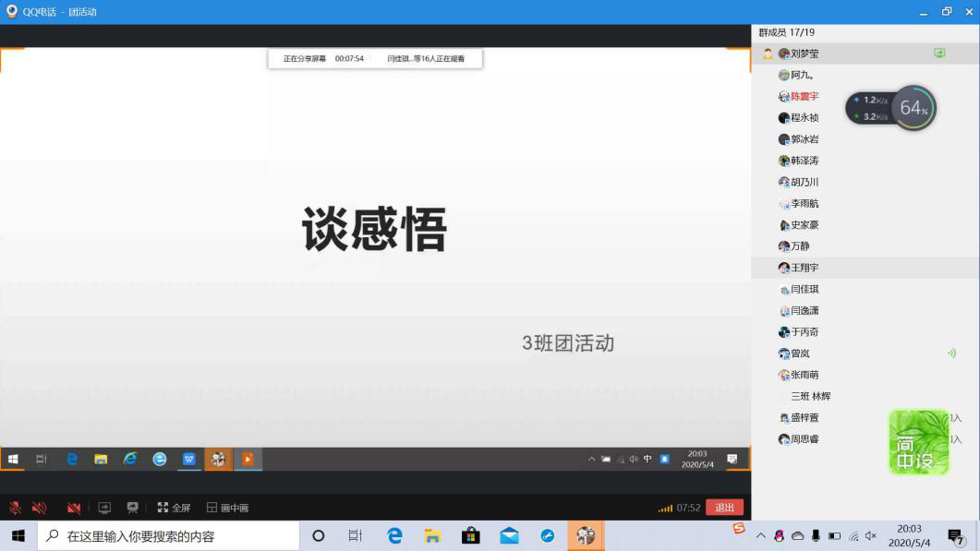Select member 陈震宇 in the member list
Image resolution: width=980 pixels, height=551 pixels.
coord(804,96)
